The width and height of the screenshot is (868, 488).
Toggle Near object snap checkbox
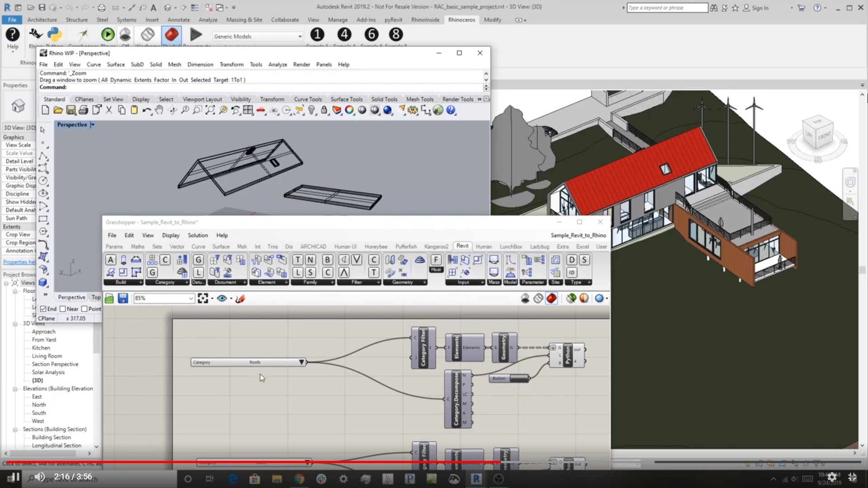tap(63, 309)
